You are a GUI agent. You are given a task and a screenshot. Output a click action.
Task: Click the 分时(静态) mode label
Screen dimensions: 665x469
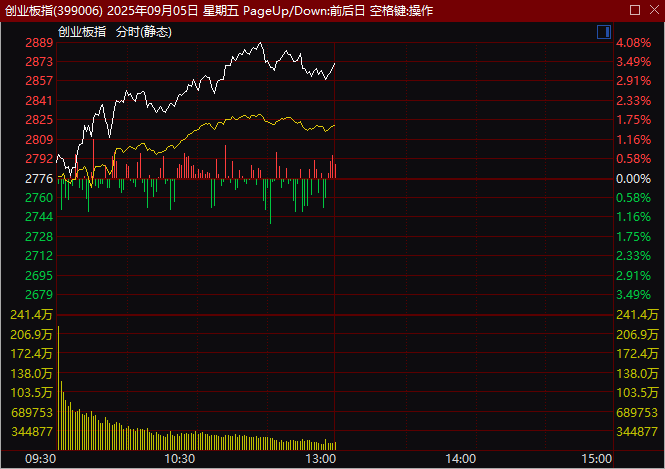[x=144, y=32]
